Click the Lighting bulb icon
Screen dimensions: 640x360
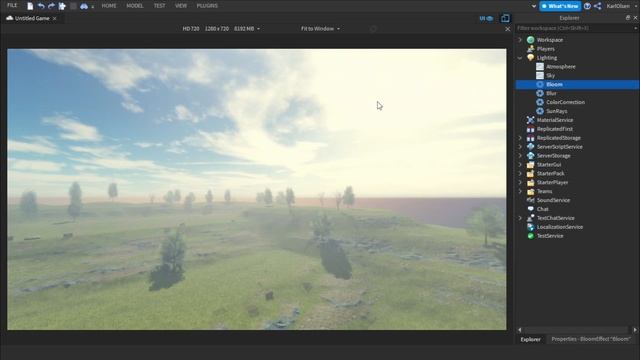click(531, 58)
